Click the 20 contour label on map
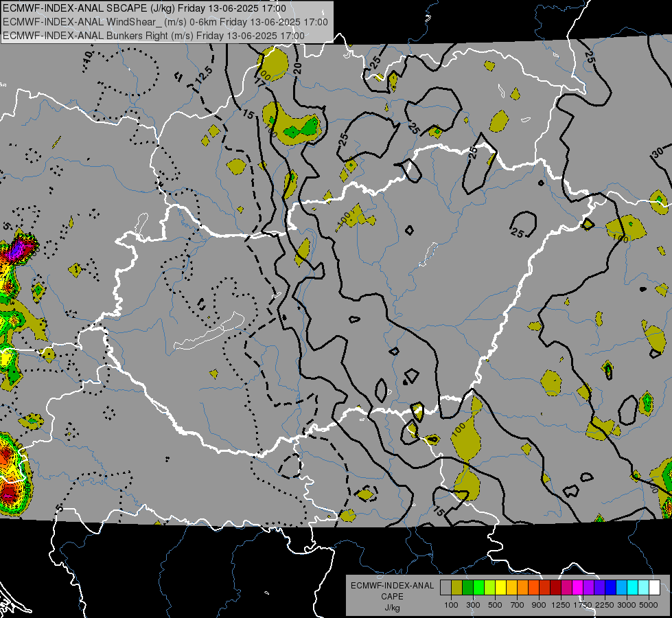Viewport: 672px width, 618px height. pos(298,68)
